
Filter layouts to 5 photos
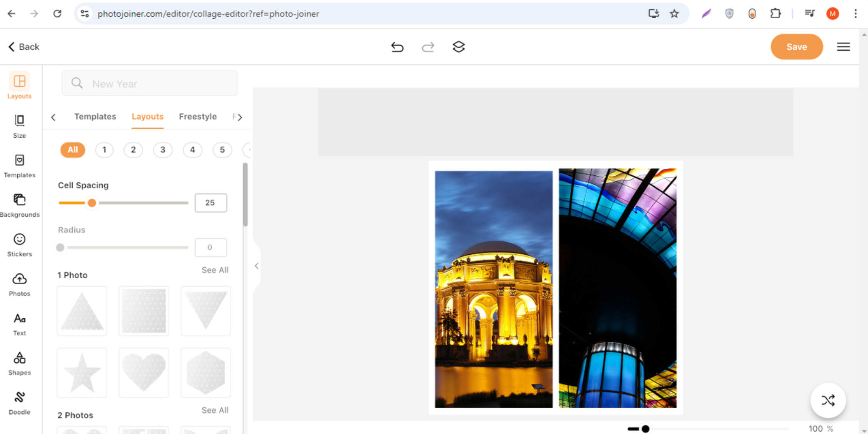click(222, 150)
